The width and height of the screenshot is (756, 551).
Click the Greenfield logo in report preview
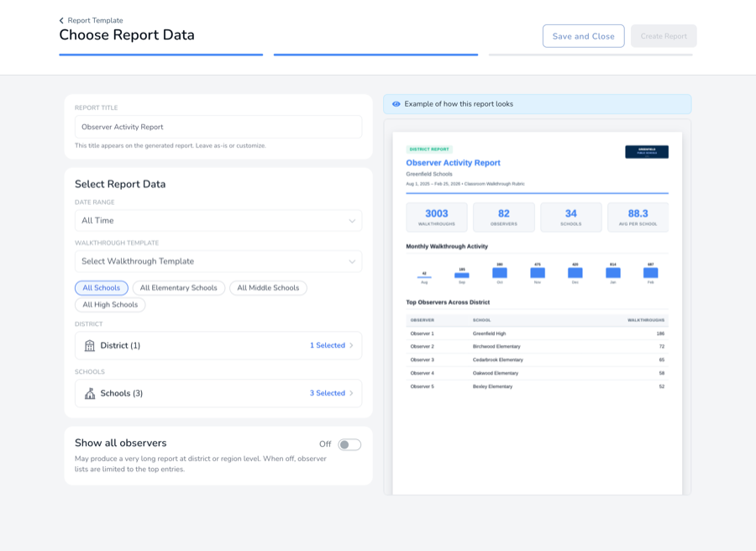point(647,152)
